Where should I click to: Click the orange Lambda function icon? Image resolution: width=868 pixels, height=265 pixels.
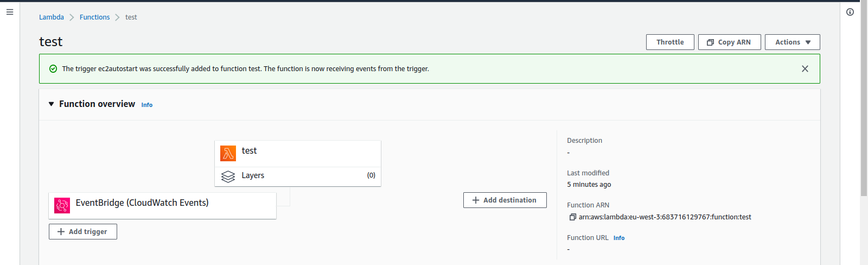click(x=228, y=154)
